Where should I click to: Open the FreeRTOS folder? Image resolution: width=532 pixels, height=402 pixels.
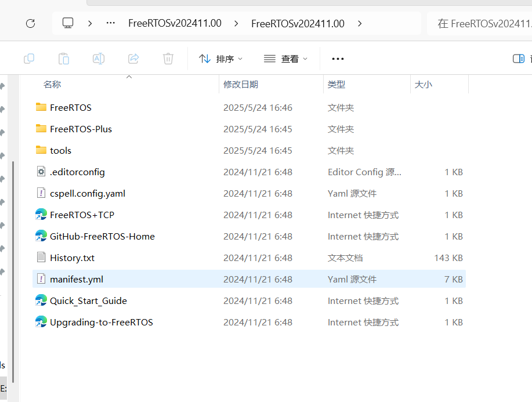68,107
